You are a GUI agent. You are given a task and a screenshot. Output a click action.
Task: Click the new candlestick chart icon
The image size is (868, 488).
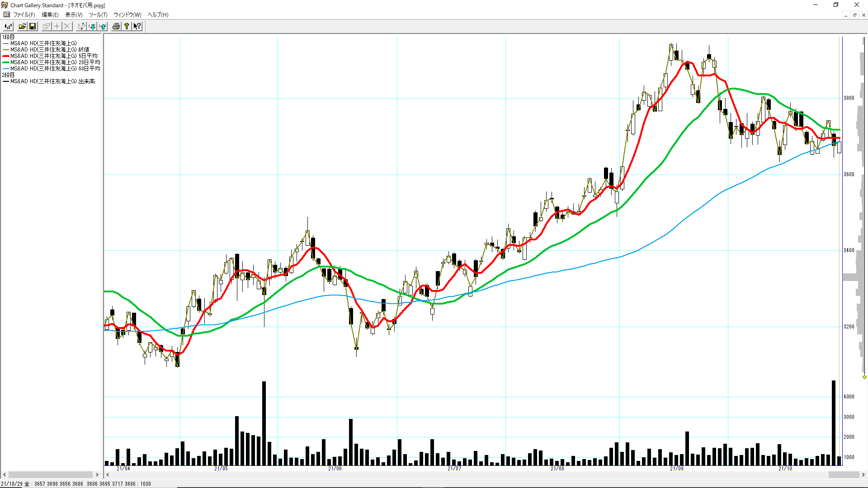click(8, 26)
